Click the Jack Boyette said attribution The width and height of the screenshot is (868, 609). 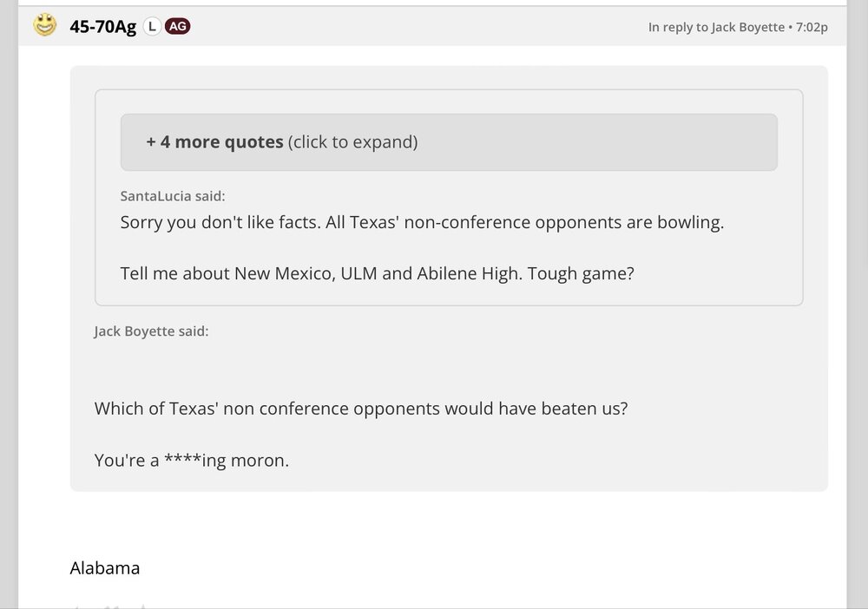tap(151, 331)
